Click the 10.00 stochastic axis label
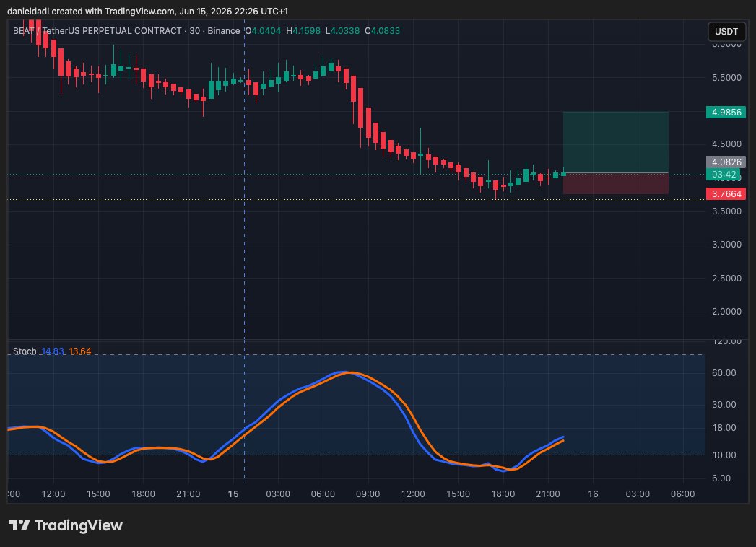This screenshot has width=756, height=547. [724, 455]
